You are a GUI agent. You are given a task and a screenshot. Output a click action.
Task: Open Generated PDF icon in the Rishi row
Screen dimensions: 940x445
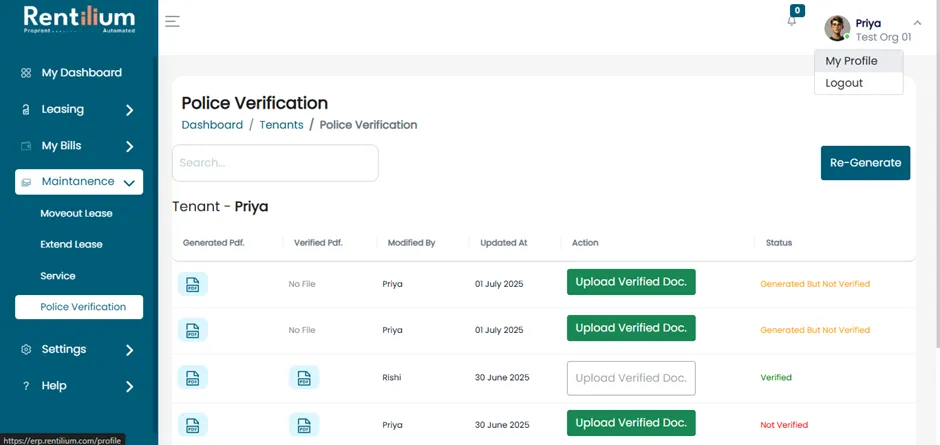[x=192, y=378]
